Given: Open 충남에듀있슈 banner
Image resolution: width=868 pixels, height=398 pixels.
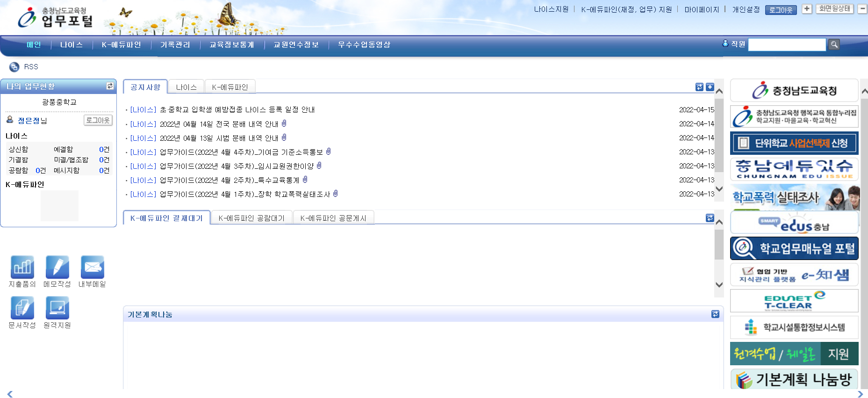Looking at the screenshot, I should coord(794,169).
